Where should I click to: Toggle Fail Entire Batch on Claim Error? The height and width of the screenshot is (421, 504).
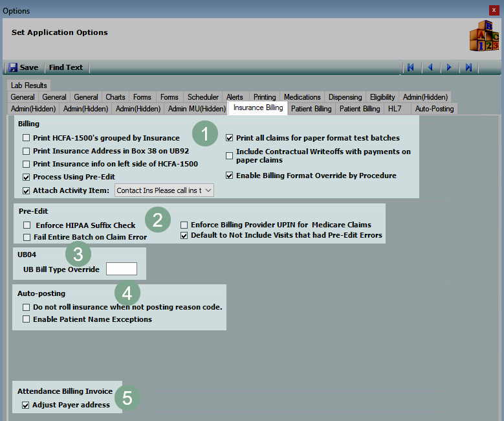[27, 238]
